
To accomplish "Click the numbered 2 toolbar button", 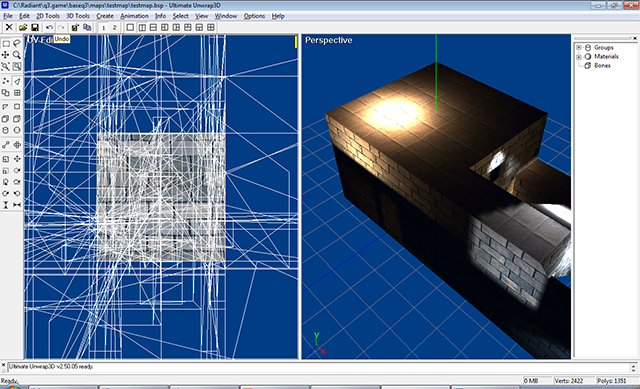I will click(115, 27).
